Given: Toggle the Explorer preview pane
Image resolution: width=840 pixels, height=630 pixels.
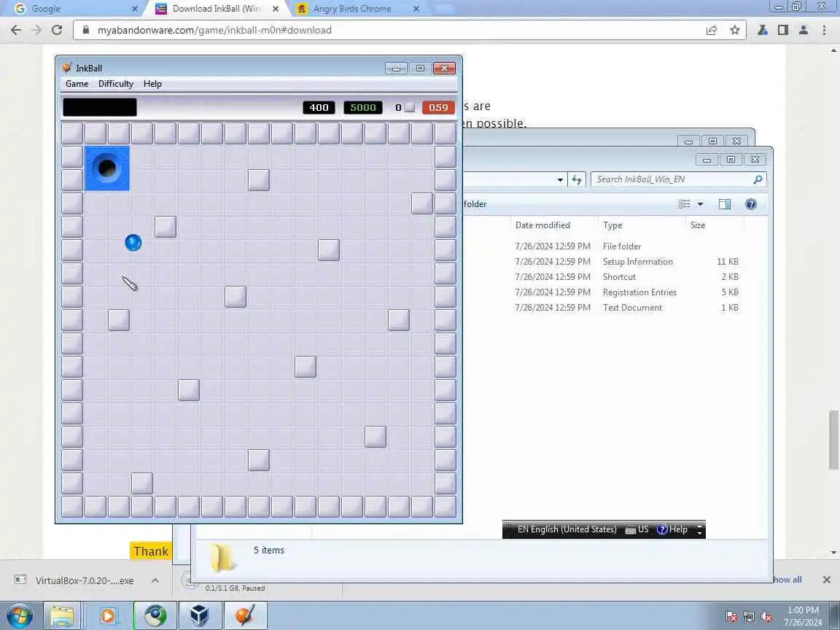Looking at the screenshot, I should (x=724, y=204).
